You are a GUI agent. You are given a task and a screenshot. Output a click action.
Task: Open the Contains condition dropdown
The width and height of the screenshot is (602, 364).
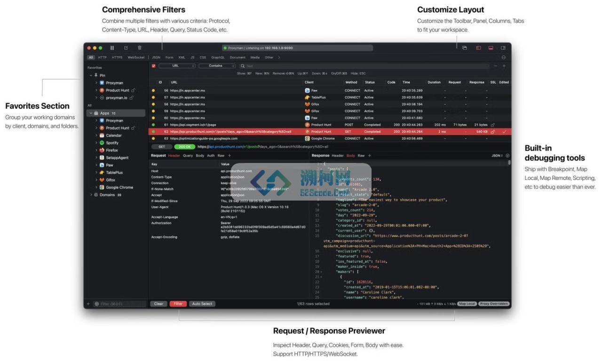(216, 66)
